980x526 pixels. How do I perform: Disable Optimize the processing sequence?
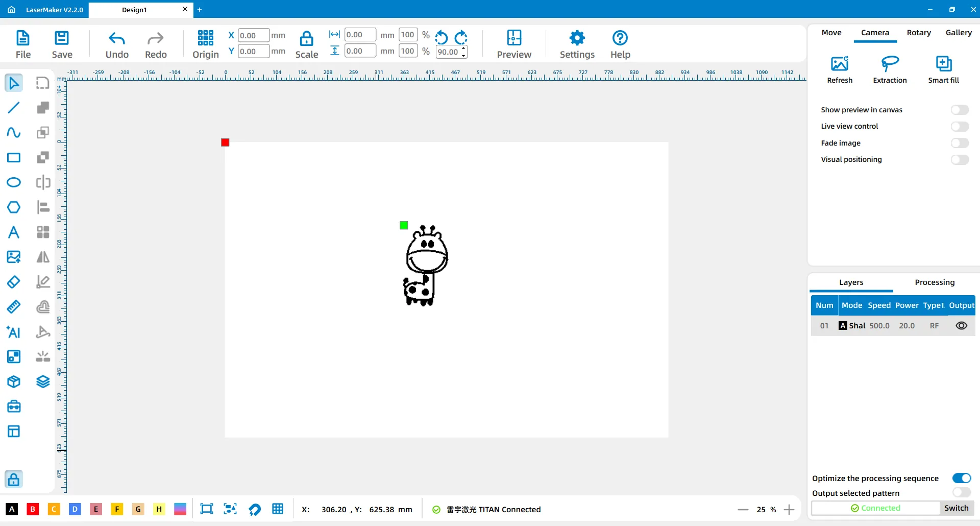coord(961,478)
